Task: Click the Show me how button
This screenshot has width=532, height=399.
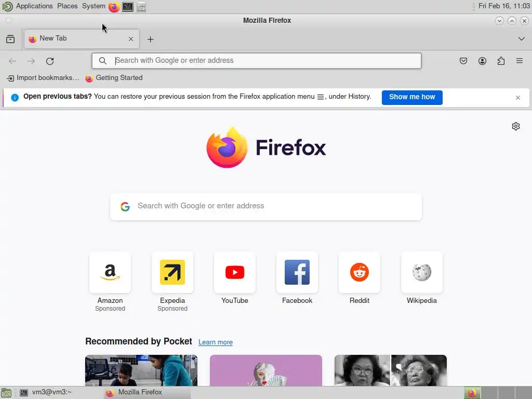Action: [412, 97]
